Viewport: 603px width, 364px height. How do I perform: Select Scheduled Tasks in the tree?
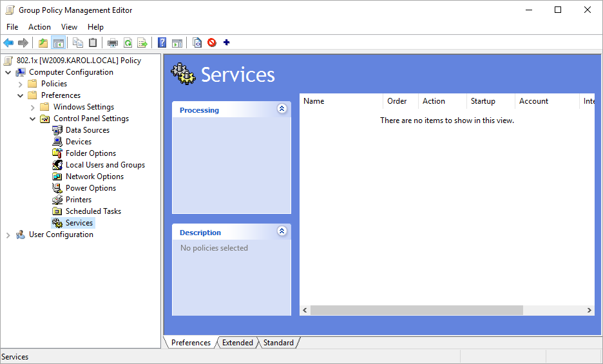tap(93, 211)
